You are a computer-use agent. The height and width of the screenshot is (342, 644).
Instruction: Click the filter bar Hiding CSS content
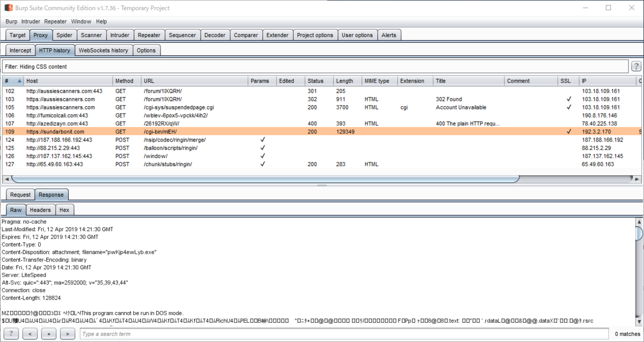coord(315,66)
